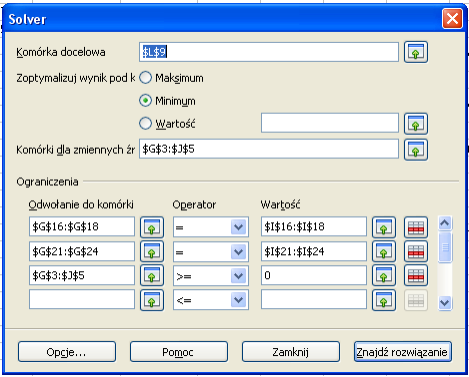
Task: Click the Komórka docelowa field with $L$9
Action: [x=269, y=52]
